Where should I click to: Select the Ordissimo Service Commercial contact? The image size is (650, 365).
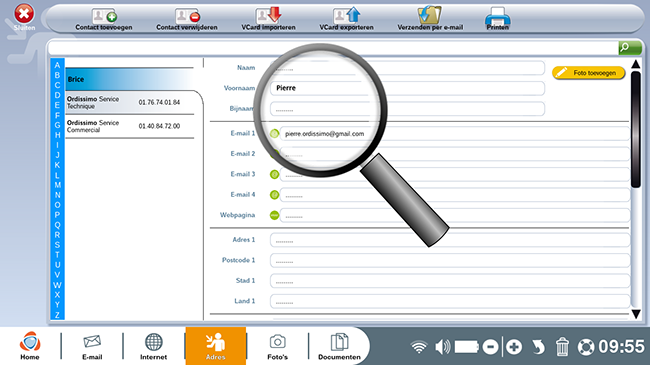pyautogui.click(x=130, y=127)
